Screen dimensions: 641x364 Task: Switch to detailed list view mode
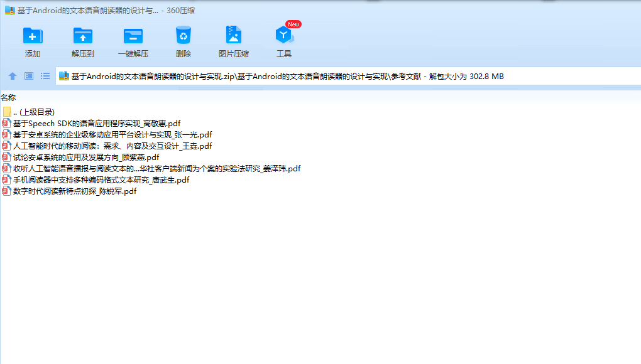(x=45, y=76)
